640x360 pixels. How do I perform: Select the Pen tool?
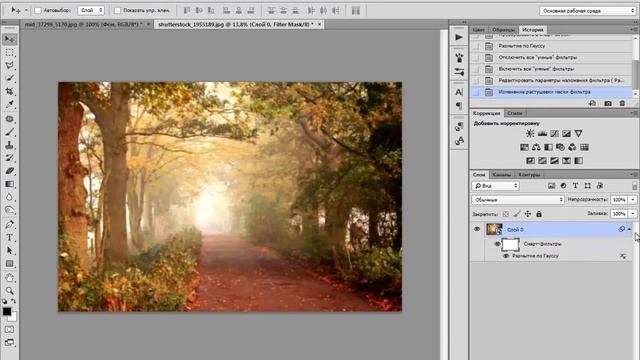point(9,224)
